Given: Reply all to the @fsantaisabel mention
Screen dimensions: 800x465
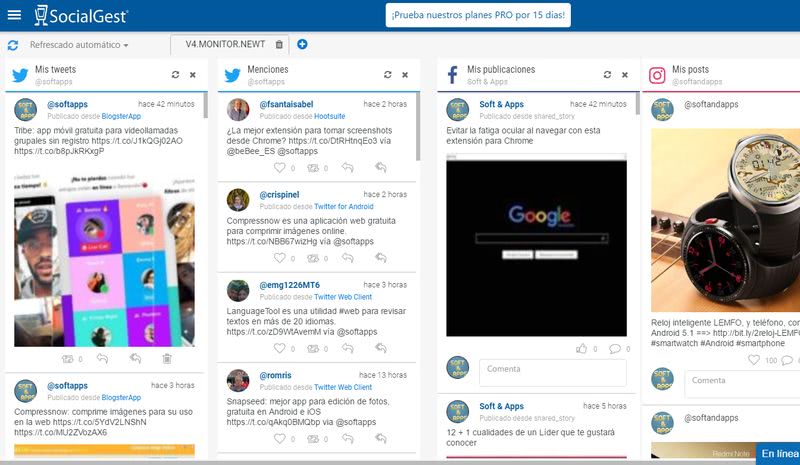Looking at the screenshot, I should point(381,167).
